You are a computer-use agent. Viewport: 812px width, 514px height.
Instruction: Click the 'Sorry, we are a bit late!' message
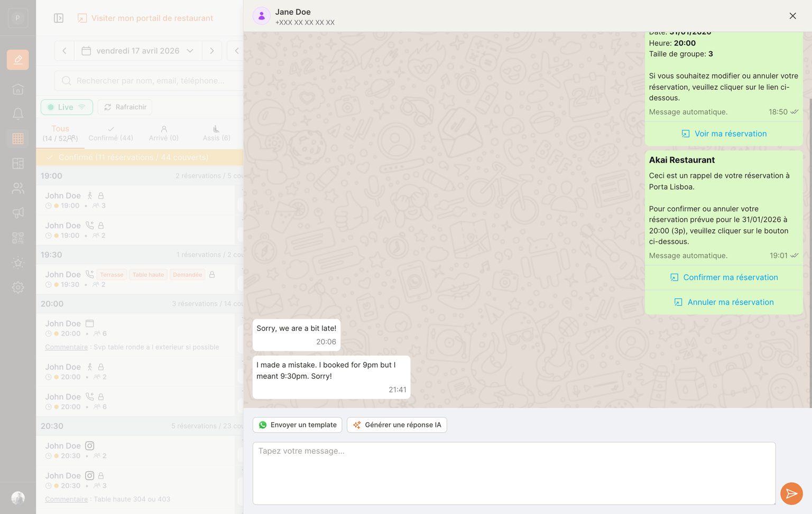(x=297, y=334)
